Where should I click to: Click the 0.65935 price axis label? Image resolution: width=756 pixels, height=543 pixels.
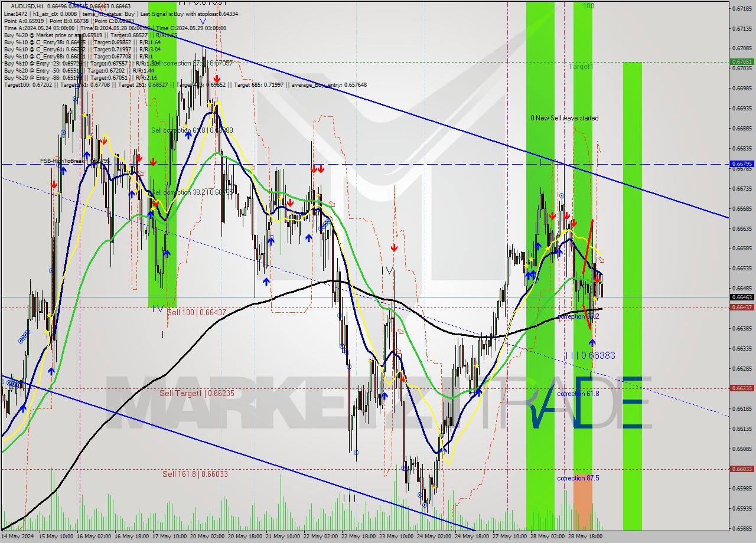point(742,508)
